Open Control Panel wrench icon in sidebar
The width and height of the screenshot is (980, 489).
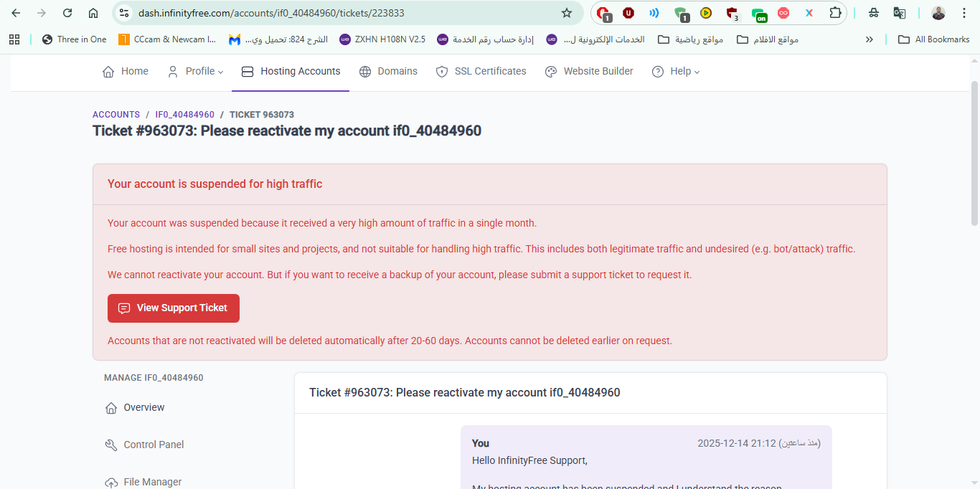(111, 445)
